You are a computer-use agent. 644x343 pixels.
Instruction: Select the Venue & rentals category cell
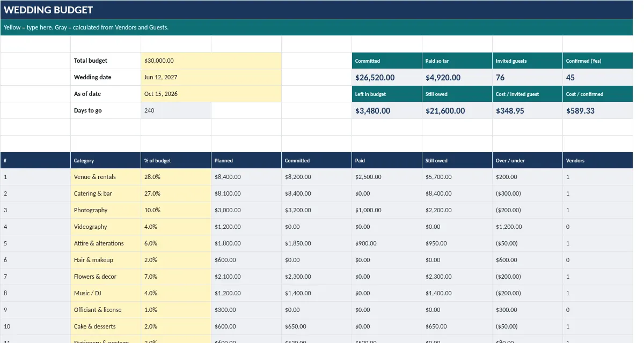[106, 177]
